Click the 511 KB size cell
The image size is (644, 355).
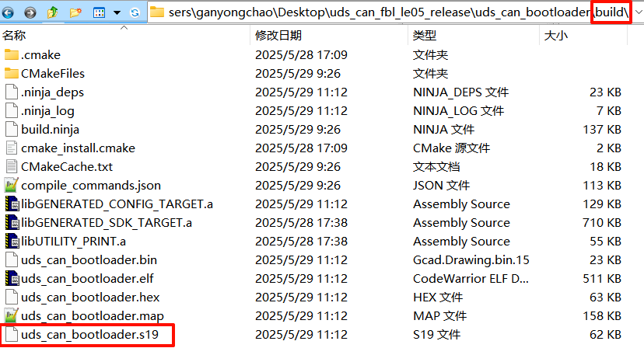tap(602, 279)
